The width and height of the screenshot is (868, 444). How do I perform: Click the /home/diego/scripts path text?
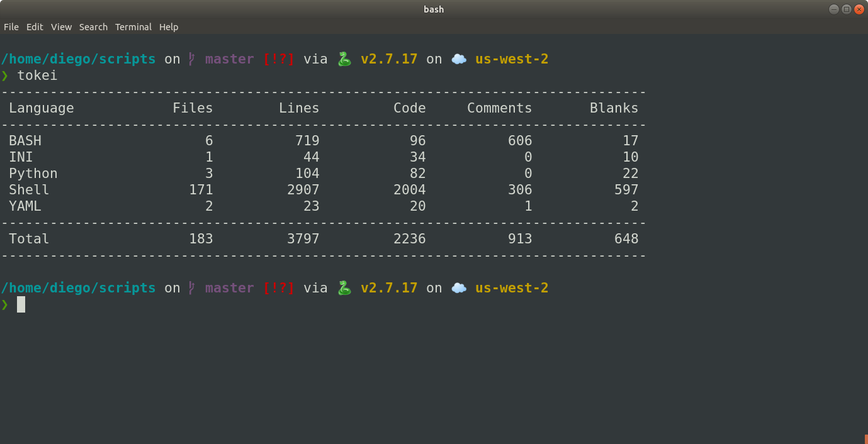(x=78, y=58)
